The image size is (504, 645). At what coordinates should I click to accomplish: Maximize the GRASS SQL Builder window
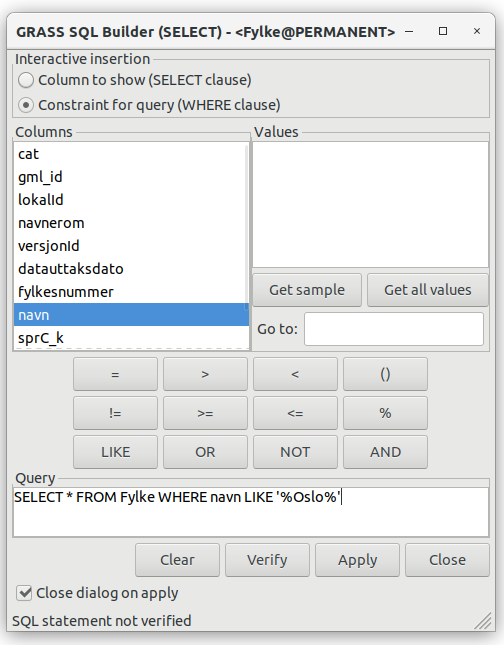[x=443, y=31]
